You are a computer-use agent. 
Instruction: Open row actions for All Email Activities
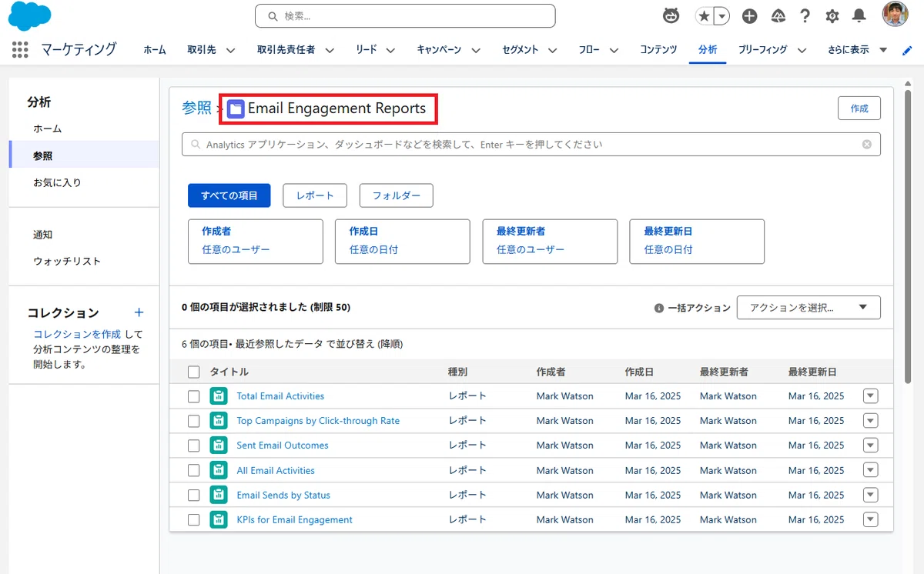(871, 470)
